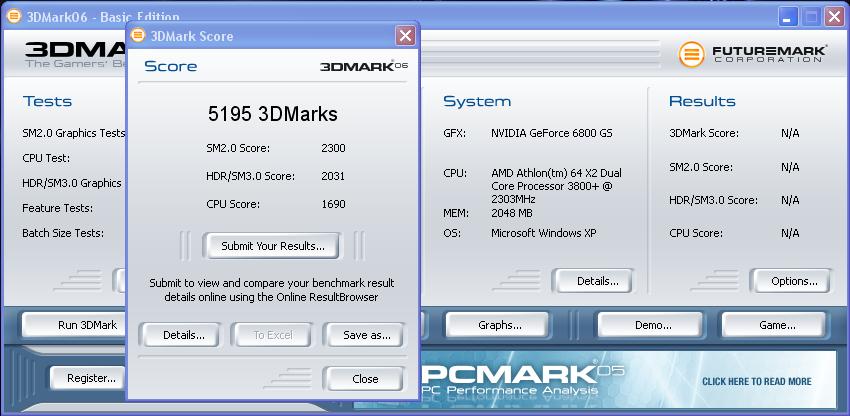Click the To Excel button
850x416 pixels.
click(272, 335)
